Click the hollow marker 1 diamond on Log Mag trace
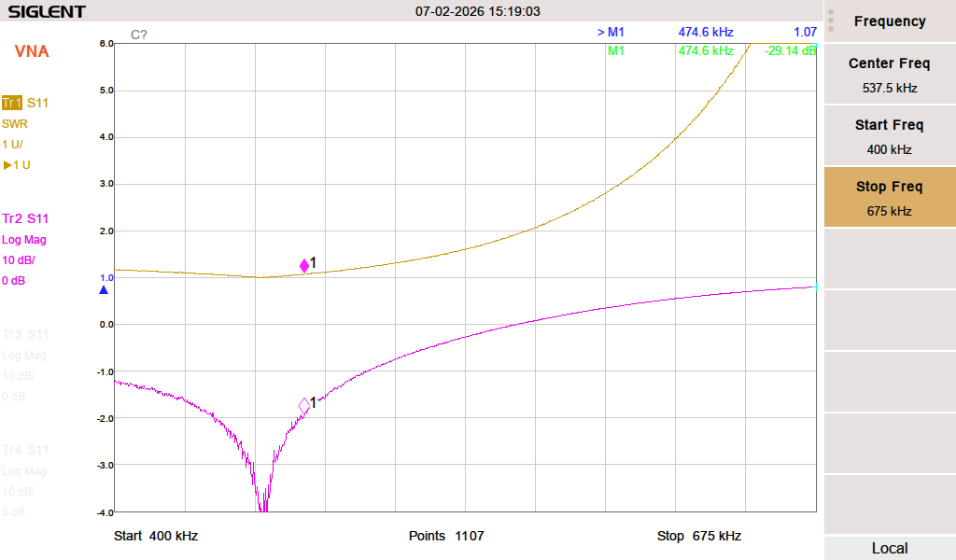956x560 pixels. 304,405
